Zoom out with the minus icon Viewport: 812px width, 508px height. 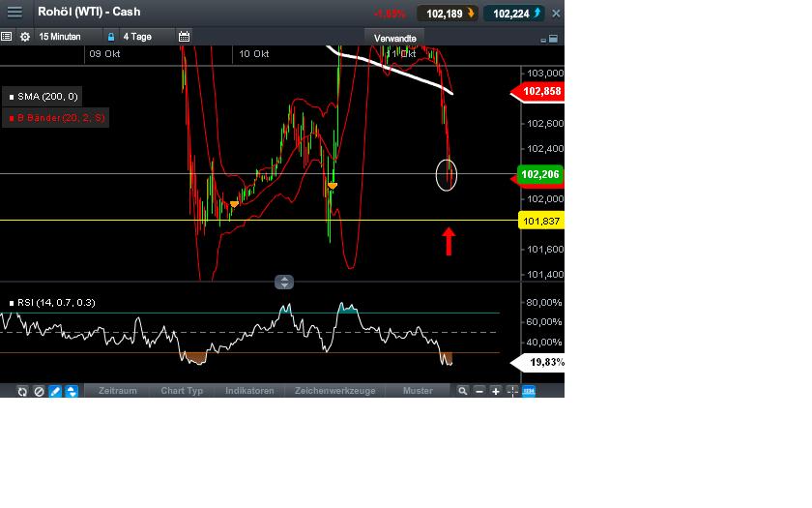click(479, 391)
